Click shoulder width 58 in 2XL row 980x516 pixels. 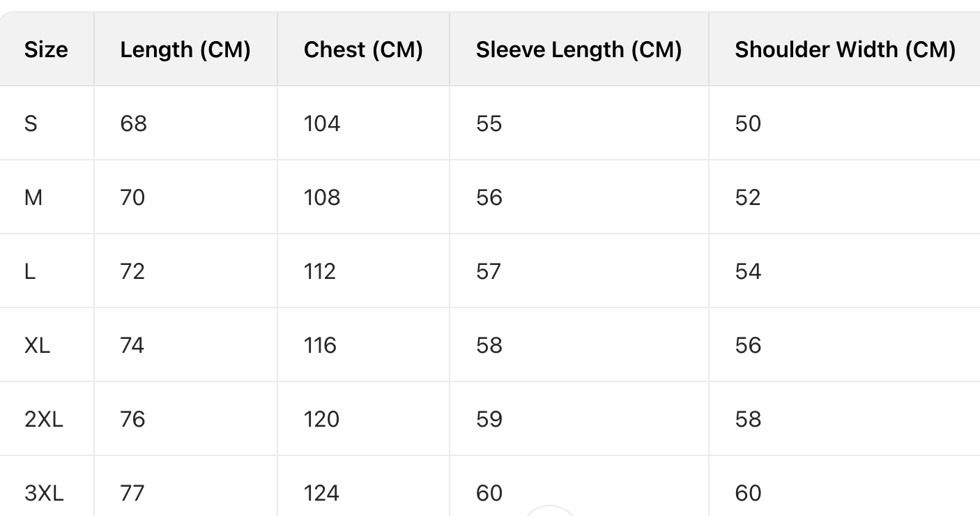pyautogui.click(x=748, y=419)
